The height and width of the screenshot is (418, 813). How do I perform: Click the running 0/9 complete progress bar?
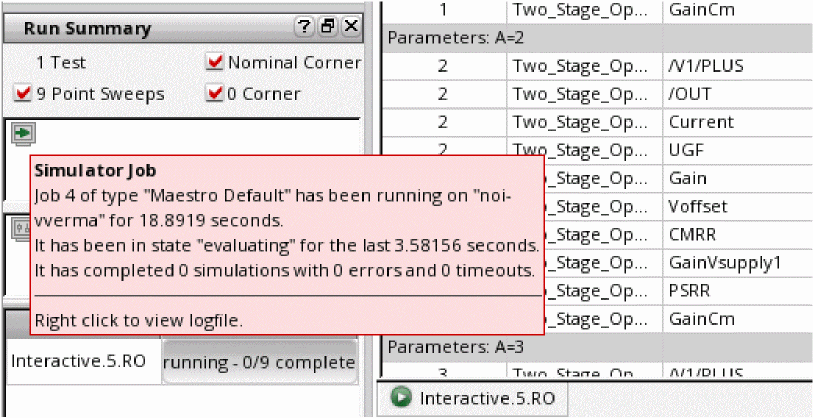[259, 362]
